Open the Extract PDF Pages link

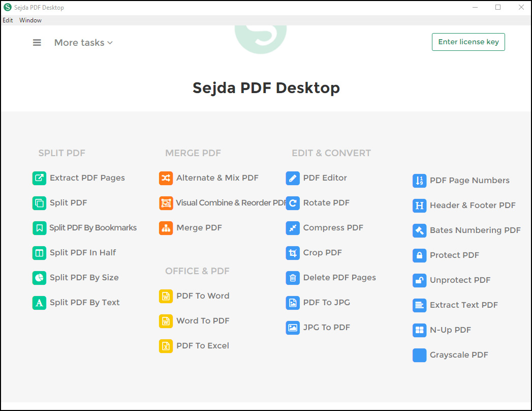tap(87, 178)
